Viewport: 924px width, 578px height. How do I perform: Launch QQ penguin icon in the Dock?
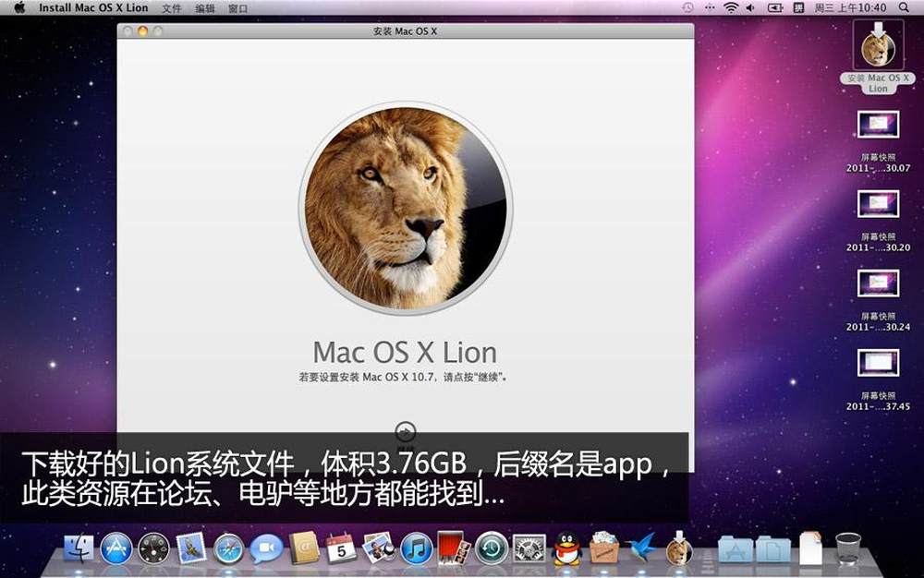(x=566, y=548)
